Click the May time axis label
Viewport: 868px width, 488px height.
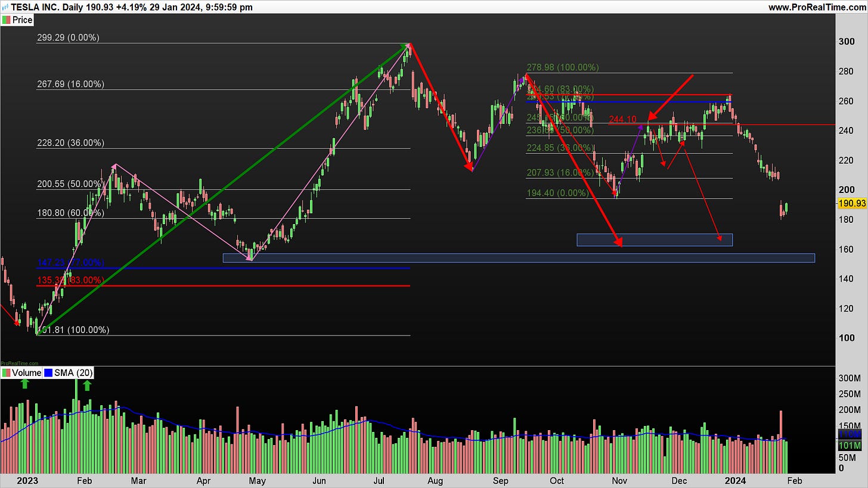(257, 480)
